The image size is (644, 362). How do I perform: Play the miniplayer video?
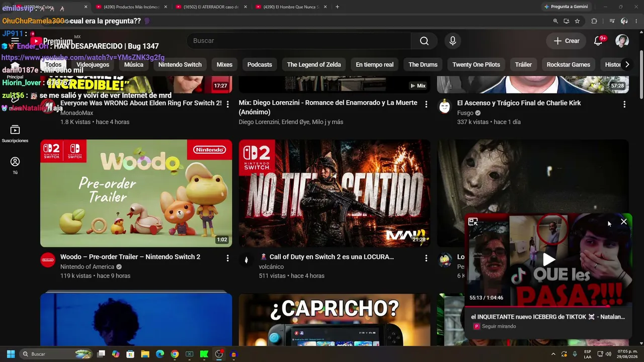tap(548, 260)
